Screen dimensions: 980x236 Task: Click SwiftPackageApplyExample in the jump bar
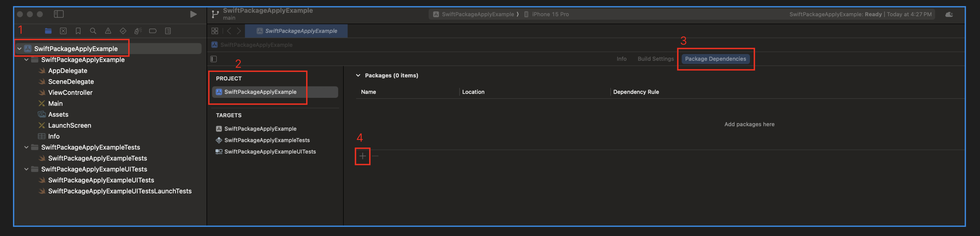click(256, 45)
